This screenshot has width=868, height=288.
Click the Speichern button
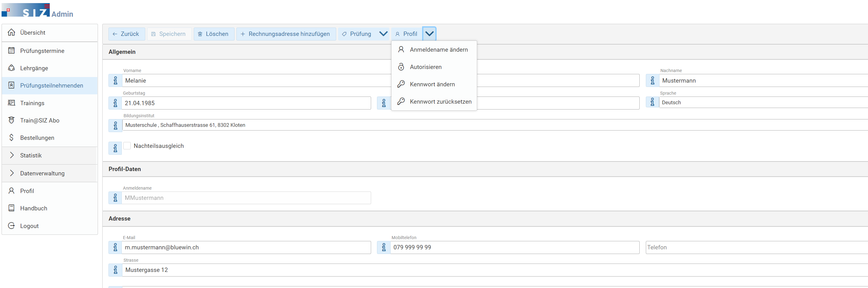[x=169, y=34]
